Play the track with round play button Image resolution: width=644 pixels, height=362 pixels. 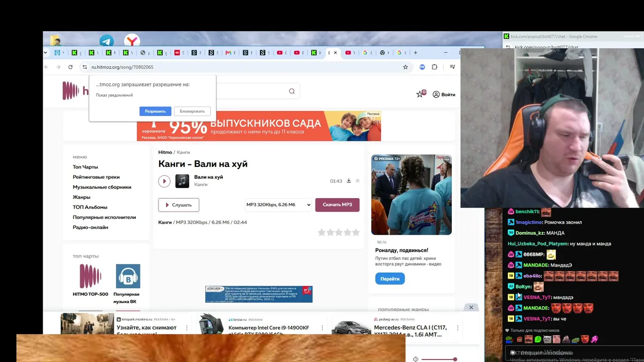click(164, 181)
